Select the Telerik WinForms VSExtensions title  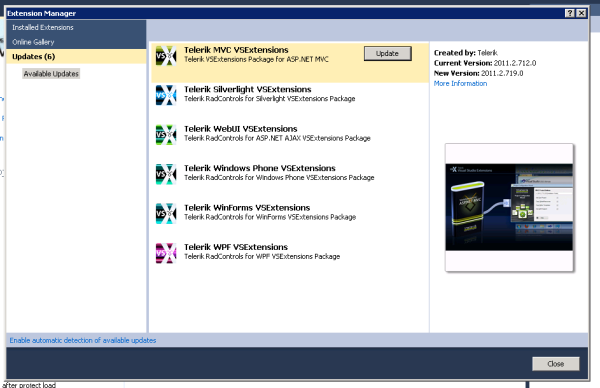coord(247,208)
